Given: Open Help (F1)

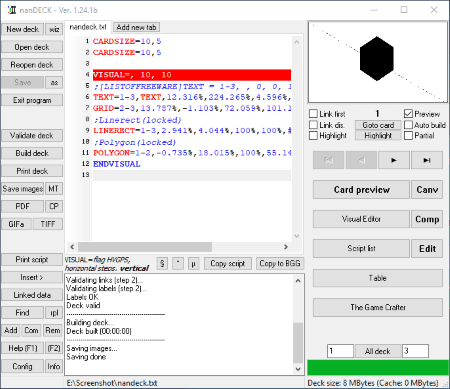Looking at the screenshot, I should tap(22, 348).
